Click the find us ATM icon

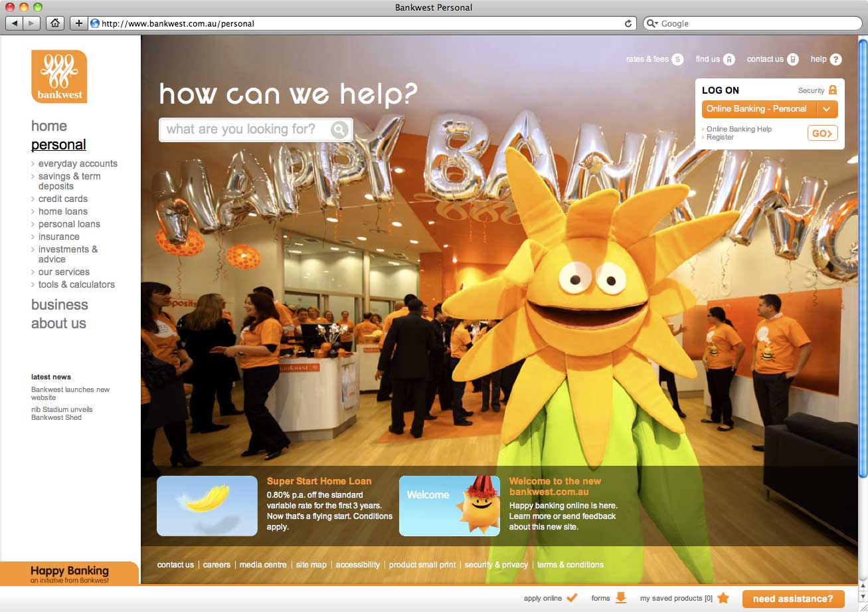tap(729, 59)
